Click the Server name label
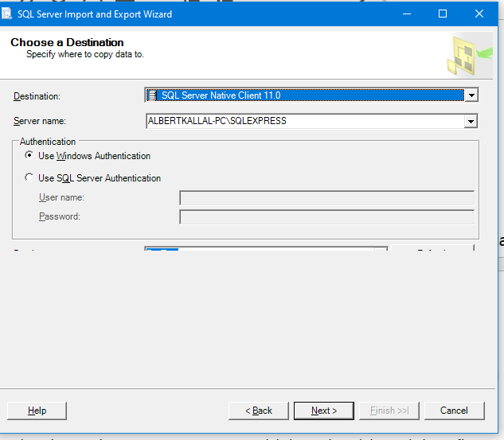The width and height of the screenshot is (504, 440). pyautogui.click(x=40, y=121)
